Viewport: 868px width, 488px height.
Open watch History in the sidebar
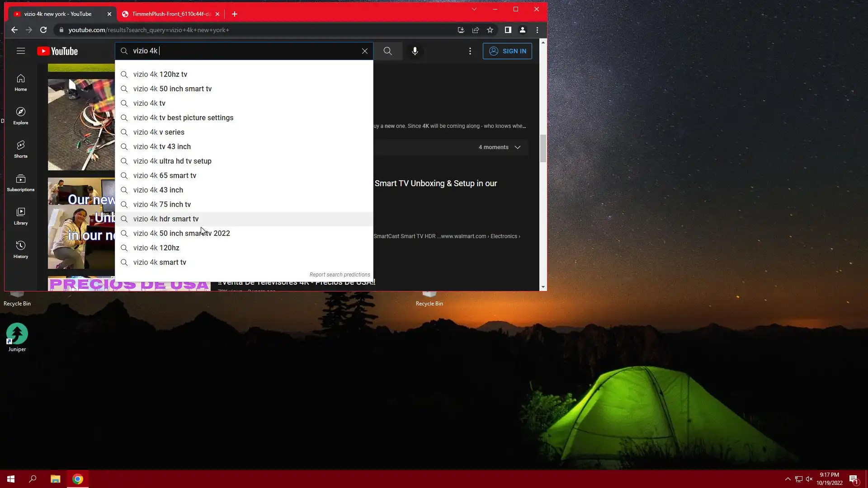pos(21,249)
